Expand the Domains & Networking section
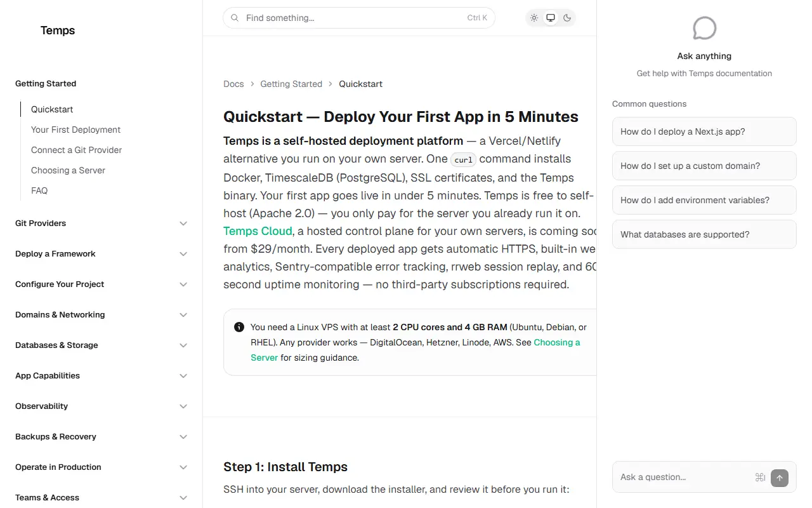This screenshot has width=812, height=508. 101,315
